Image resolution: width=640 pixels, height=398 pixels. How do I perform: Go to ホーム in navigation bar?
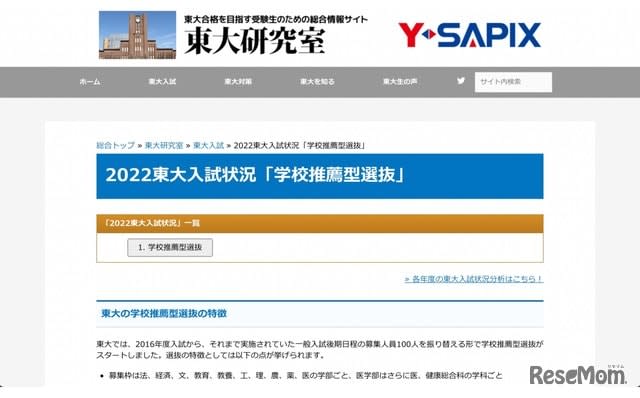click(x=90, y=82)
